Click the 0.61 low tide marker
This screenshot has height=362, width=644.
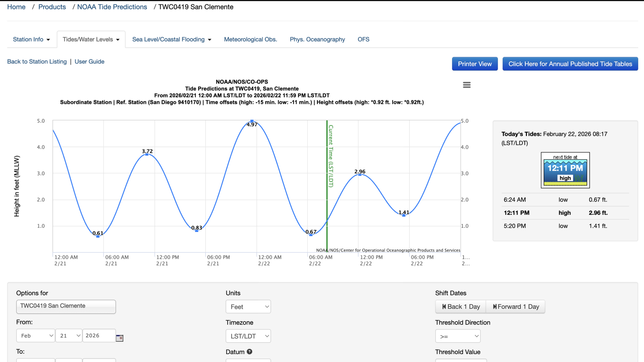[x=98, y=236]
